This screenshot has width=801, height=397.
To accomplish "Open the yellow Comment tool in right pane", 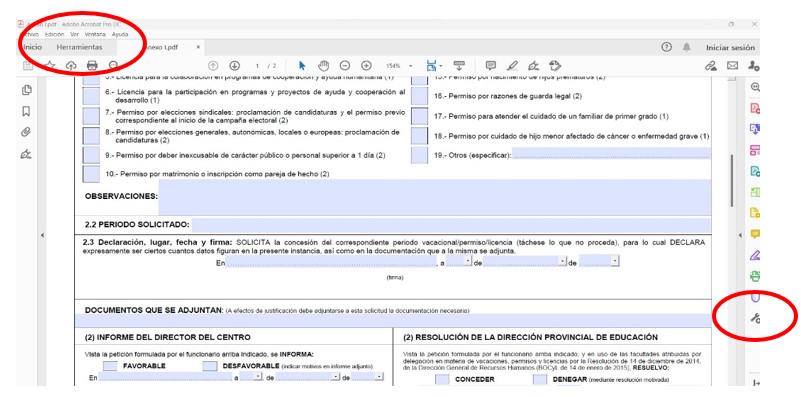I will 755,234.
